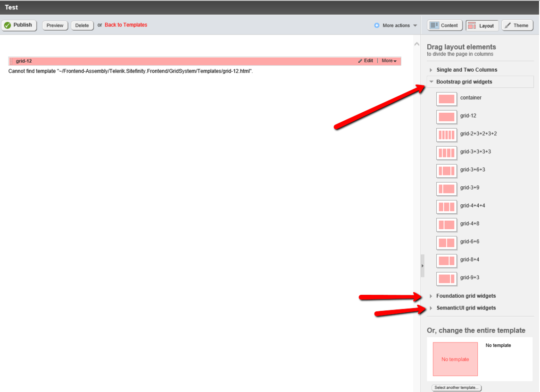Switch to the Content tab

(445, 25)
